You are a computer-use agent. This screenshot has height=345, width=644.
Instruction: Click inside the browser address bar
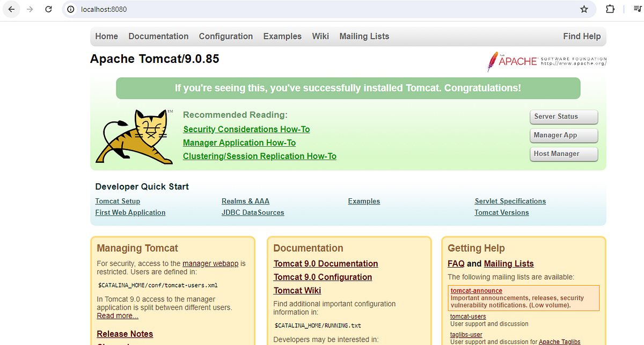(215, 9)
